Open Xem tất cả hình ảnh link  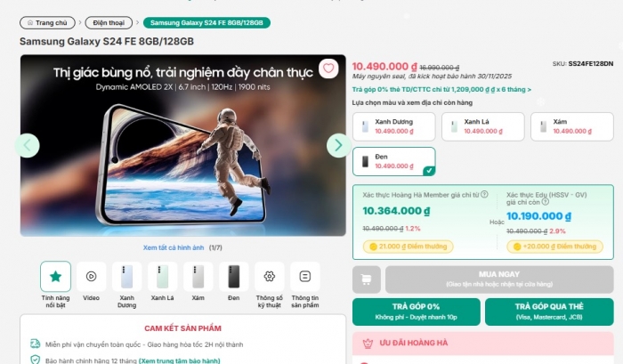[174, 247]
